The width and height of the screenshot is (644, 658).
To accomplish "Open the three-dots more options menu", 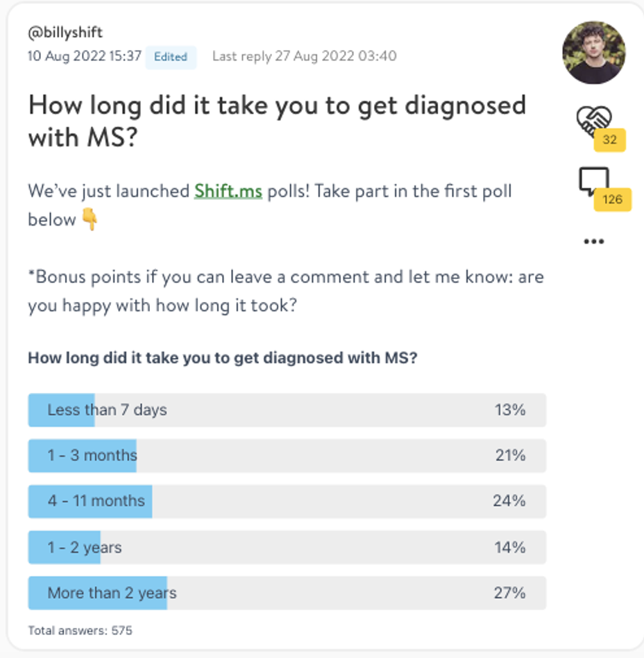I will point(593,242).
